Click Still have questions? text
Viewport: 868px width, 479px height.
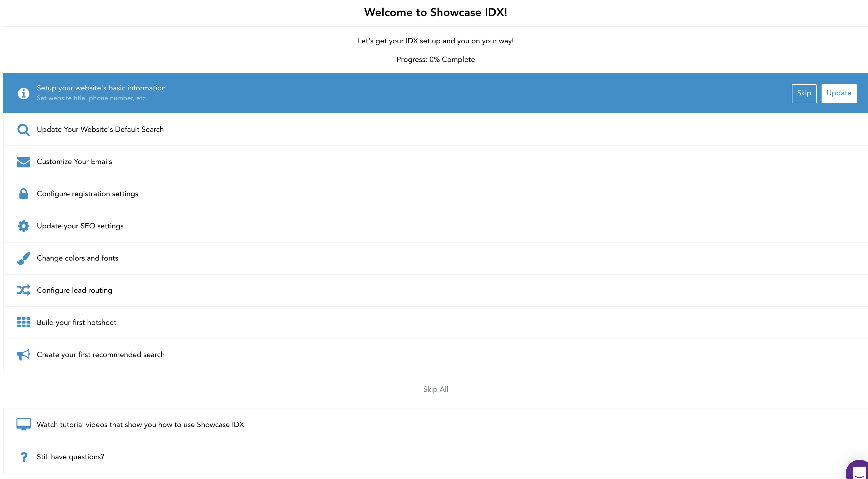(x=70, y=457)
